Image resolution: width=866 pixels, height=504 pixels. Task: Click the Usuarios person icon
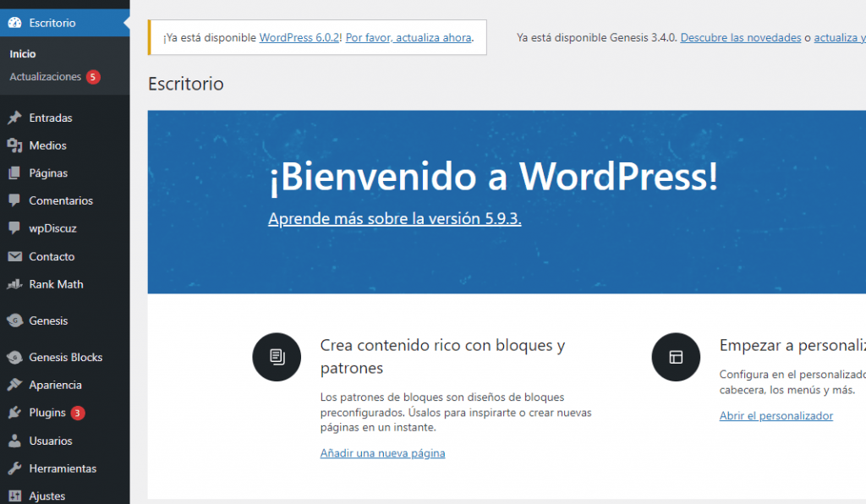14,441
